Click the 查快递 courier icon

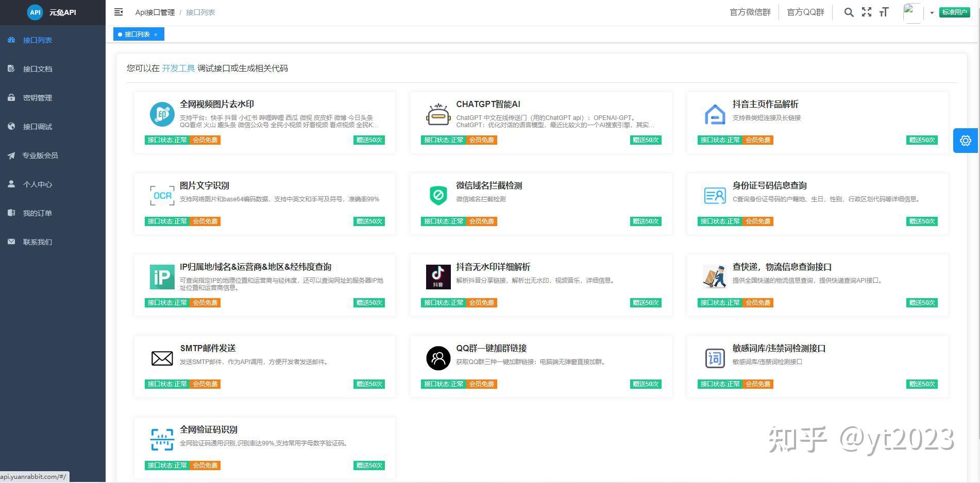pyautogui.click(x=715, y=277)
